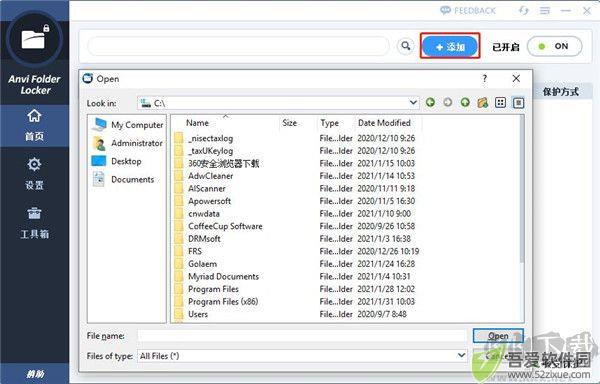Viewport: 600px width, 384px height.
Task: Click the folder icon beside Golaem
Action: pos(179,264)
